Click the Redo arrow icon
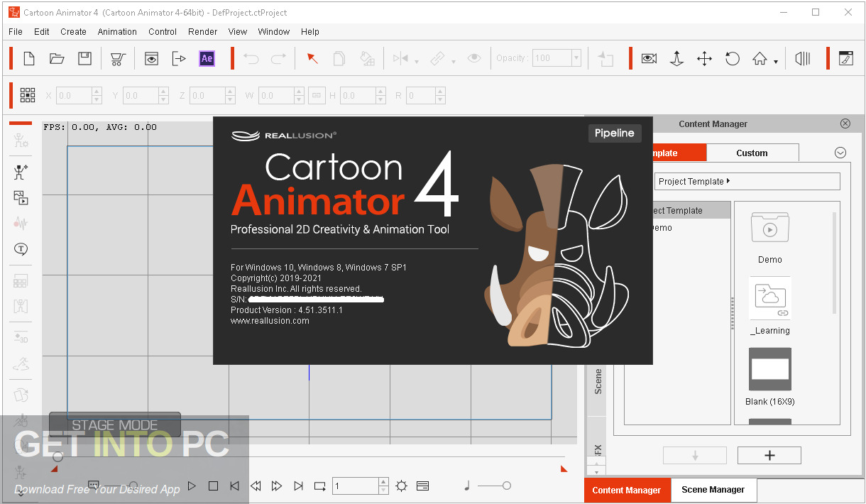This screenshot has height=504, width=866. tap(279, 58)
